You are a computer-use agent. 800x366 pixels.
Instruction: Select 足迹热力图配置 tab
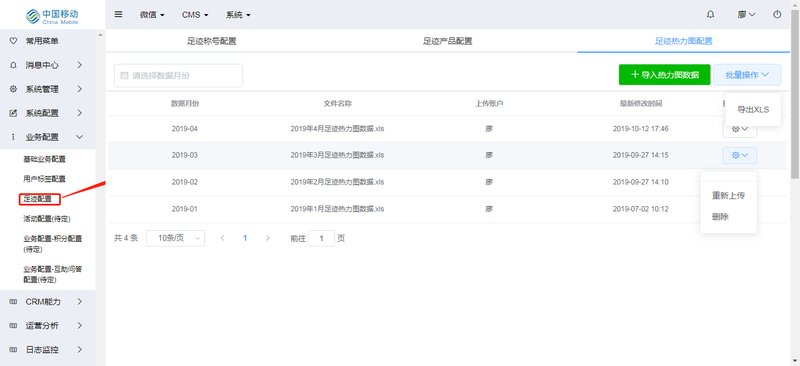click(x=684, y=41)
